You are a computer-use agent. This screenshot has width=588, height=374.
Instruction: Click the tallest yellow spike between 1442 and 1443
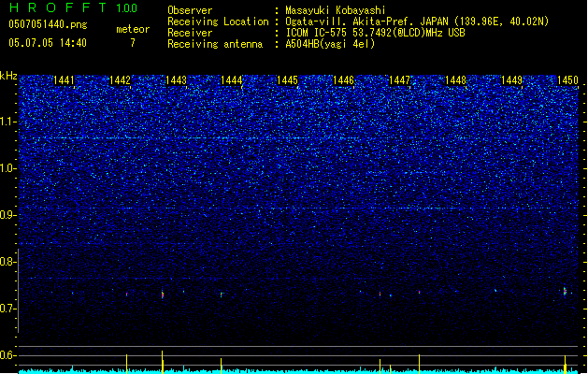pos(163,362)
